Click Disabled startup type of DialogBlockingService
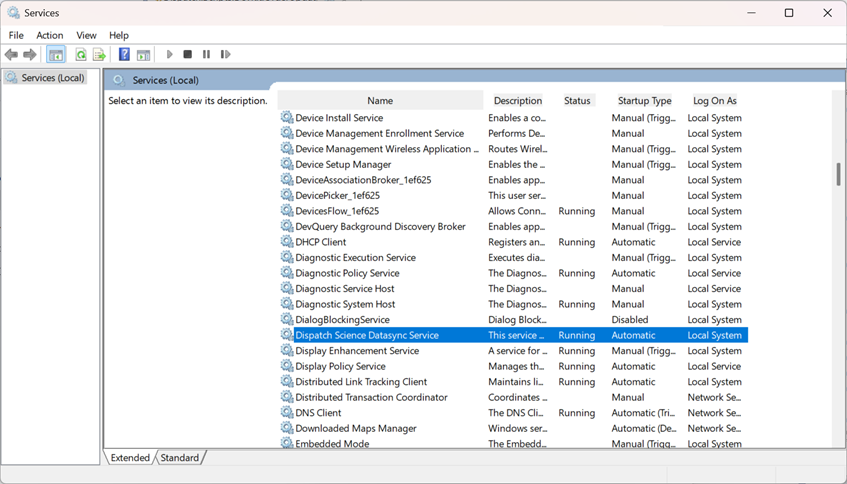The image size is (847, 484). point(630,319)
